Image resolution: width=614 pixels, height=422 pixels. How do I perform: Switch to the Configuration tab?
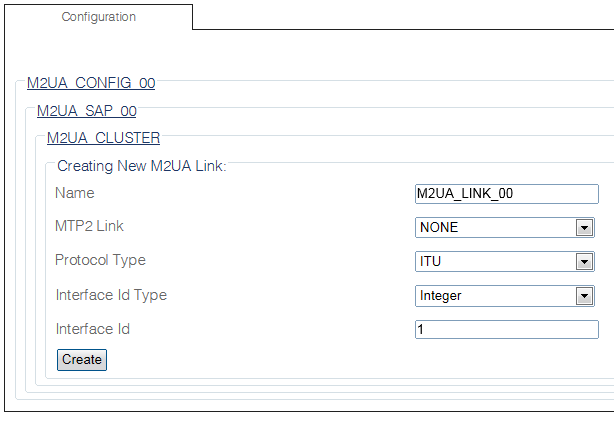pos(98,17)
